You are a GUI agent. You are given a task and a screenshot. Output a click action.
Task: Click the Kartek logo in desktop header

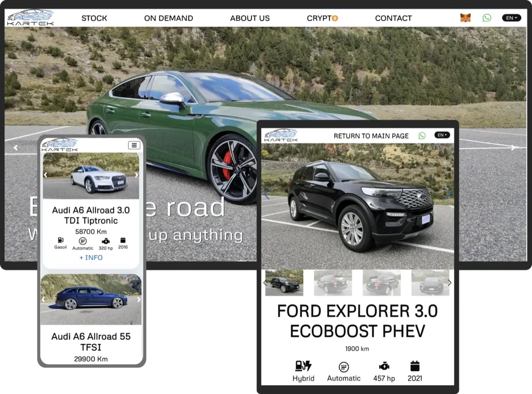coord(31,18)
